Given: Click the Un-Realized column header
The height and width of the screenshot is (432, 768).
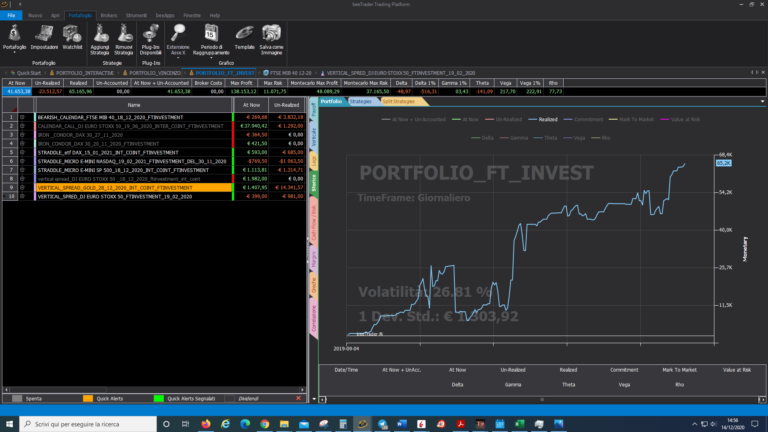Looking at the screenshot, I should click(286, 104).
